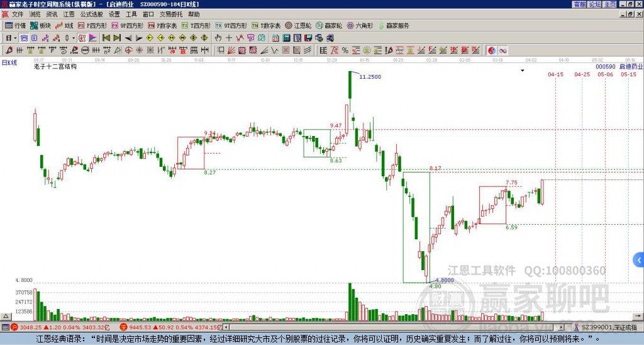Viewport: 644px width, 345px height.
Task: Open the 行情 quotes view
Action: pyautogui.click(x=15, y=25)
